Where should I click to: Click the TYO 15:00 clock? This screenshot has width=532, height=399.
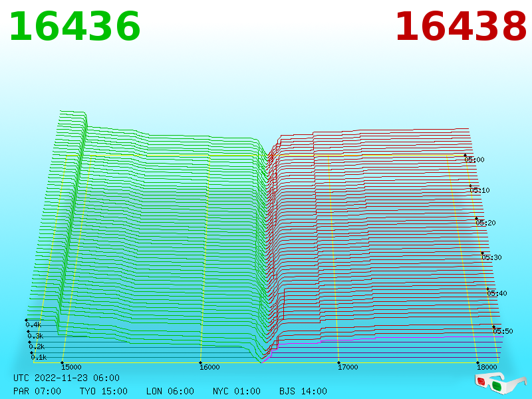pyautogui.click(x=104, y=391)
